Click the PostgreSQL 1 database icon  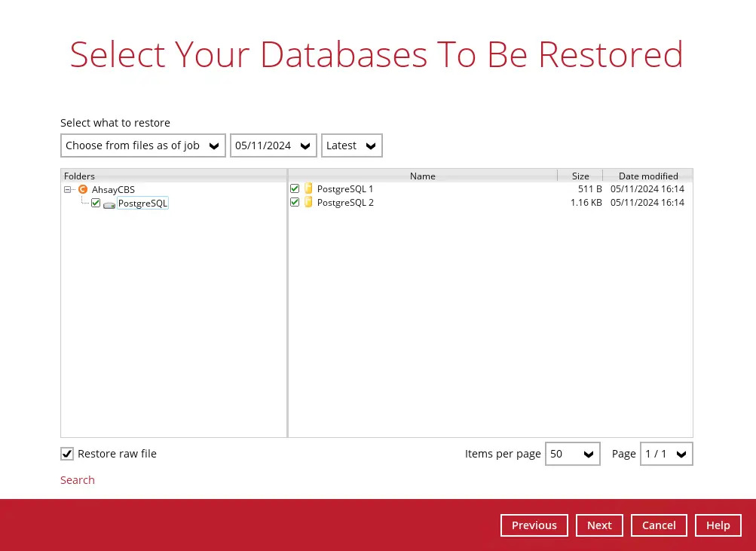pyautogui.click(x=308, y=189)
